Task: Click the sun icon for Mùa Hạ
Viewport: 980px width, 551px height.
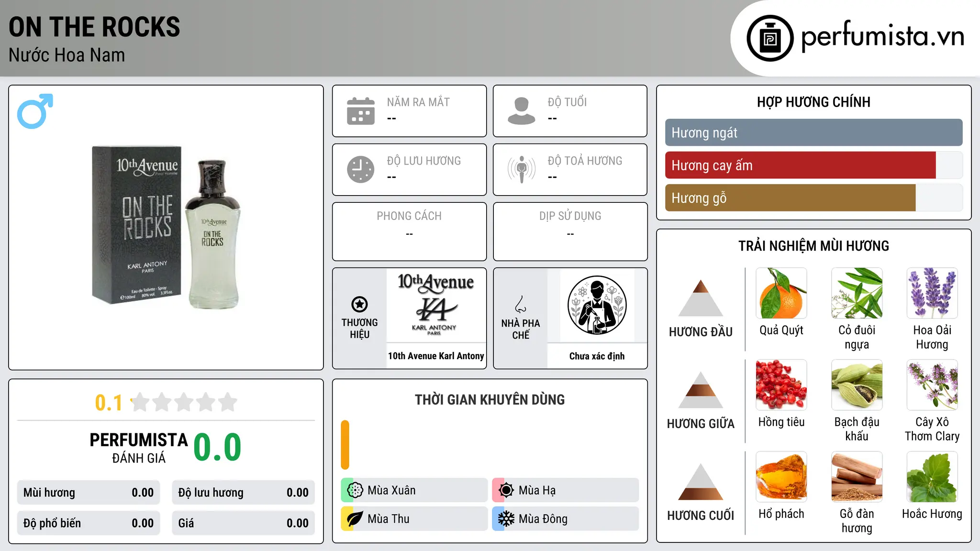Action: [x=506, y=490]
